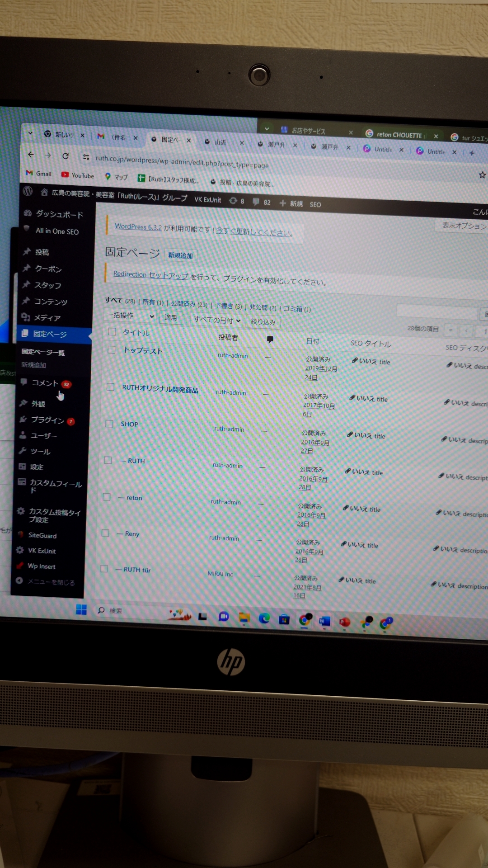The height and width of the screenshot is (868, 488).
Task: Open the コメント menu with 82 badge
Action: point(46,383)
